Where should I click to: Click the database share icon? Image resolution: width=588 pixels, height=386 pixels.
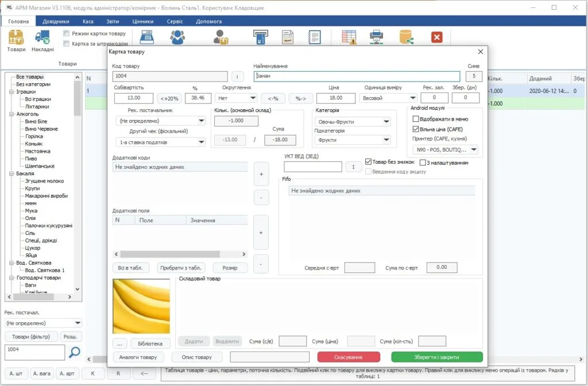(x=407, y=37)
